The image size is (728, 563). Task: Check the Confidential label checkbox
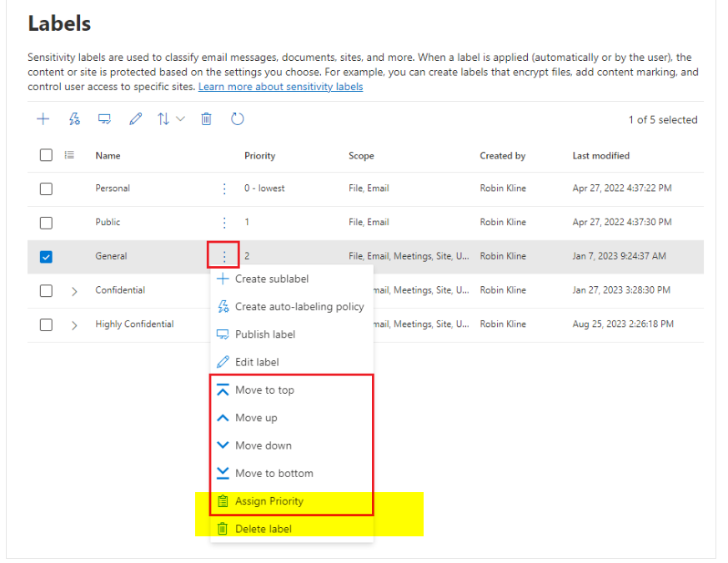[x=46, y=291]
